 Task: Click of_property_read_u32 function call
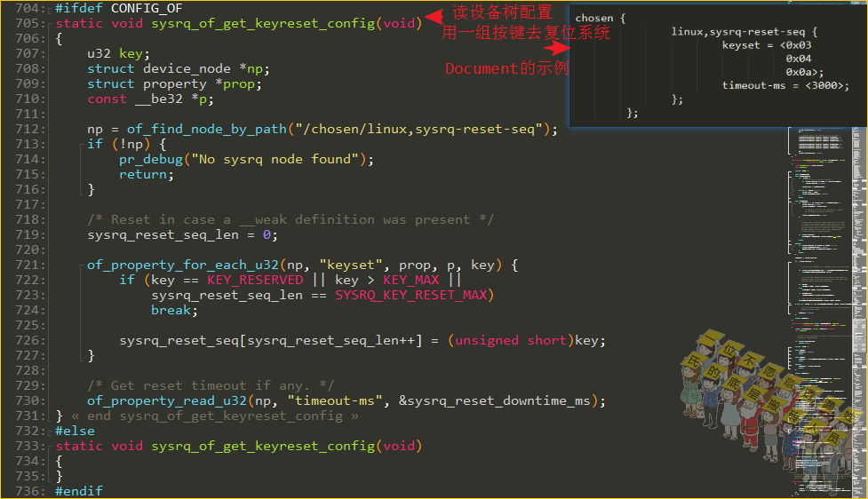(x=167, y=400)
